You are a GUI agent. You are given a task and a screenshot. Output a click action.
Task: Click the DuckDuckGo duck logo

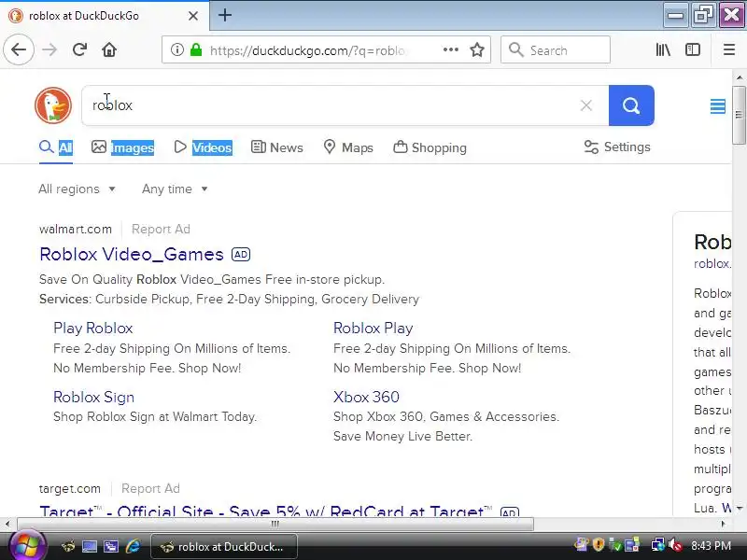point(53,105)
